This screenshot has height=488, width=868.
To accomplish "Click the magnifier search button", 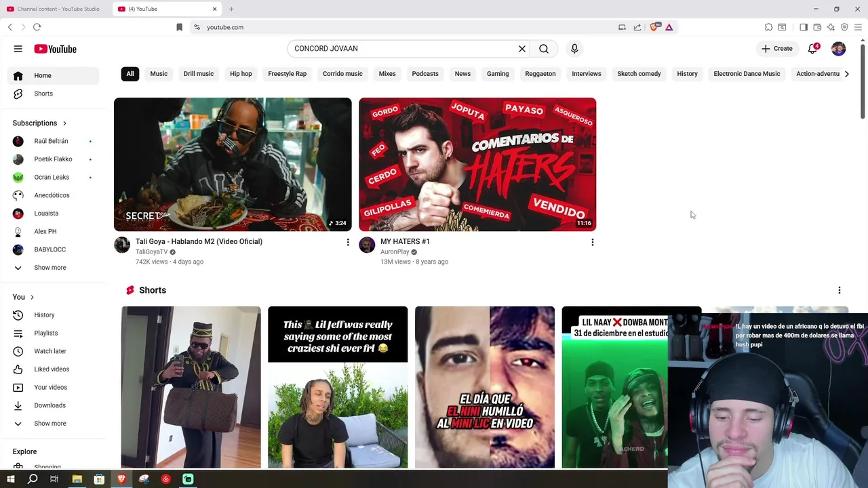I will (544, 49).
